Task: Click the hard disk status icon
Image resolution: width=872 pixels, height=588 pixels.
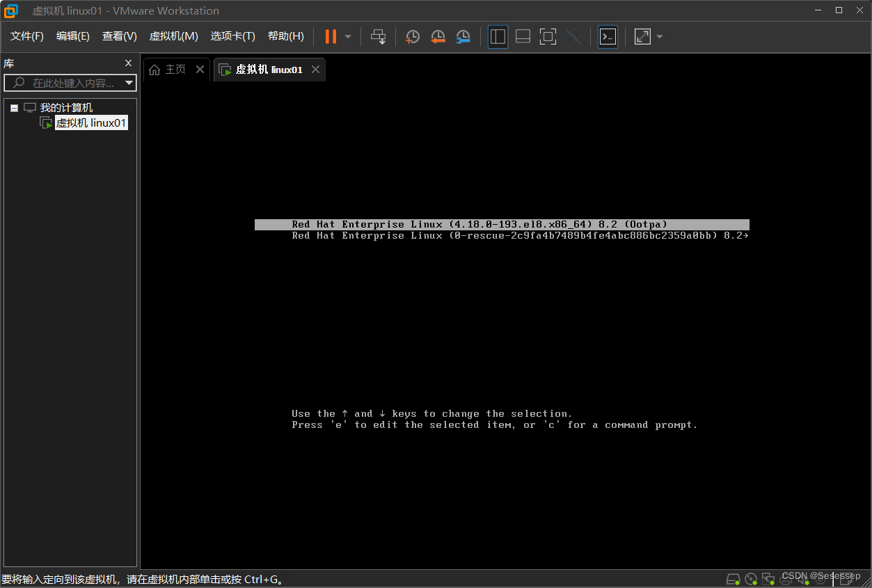Action: tap(733, 579)
